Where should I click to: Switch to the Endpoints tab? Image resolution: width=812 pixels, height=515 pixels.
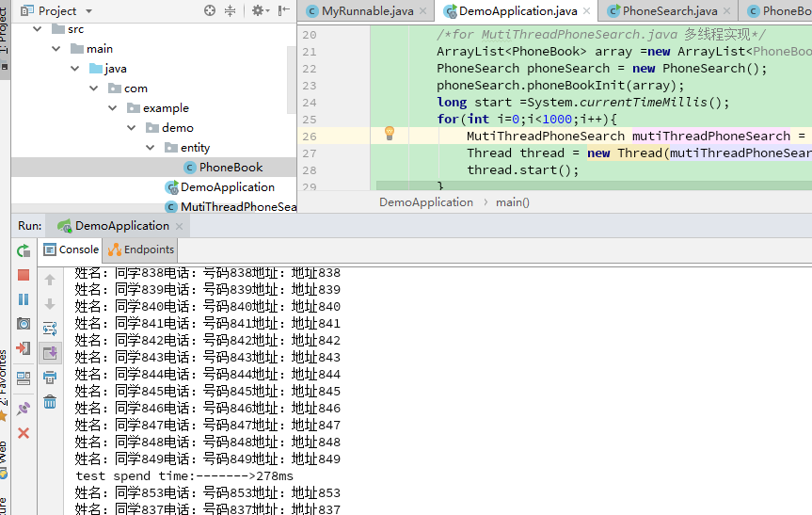141,249
